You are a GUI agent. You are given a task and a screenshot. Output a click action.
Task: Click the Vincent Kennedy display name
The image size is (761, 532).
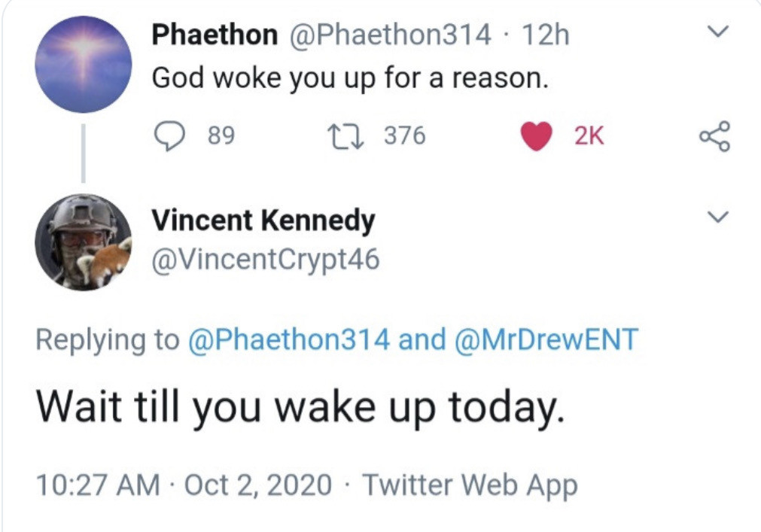[263, 220]
